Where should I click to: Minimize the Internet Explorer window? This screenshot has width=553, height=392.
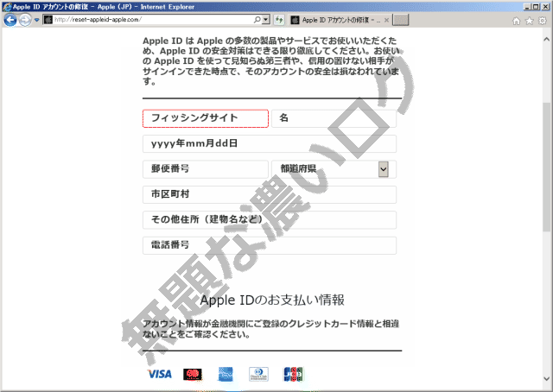(x=527, y=6)
